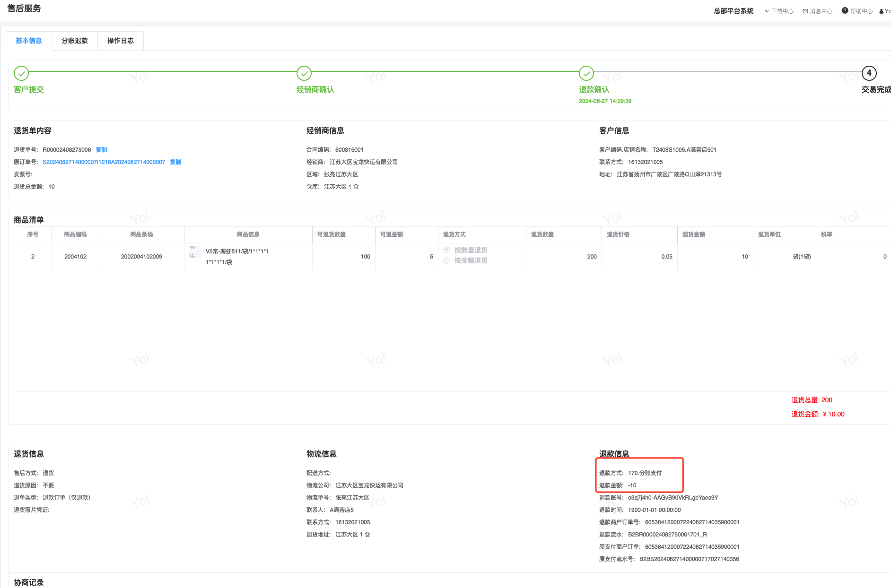This screenshot has height=588, width=891.
Task: Open the 操作日志 tab
Action: coord(121,41)
